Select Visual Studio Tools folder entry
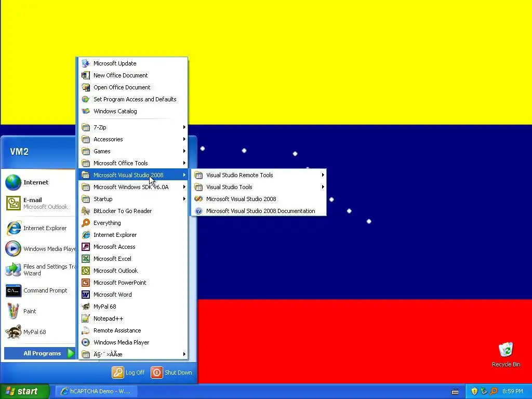Screen dimensions: 532x399 click(x=259, y=187)
